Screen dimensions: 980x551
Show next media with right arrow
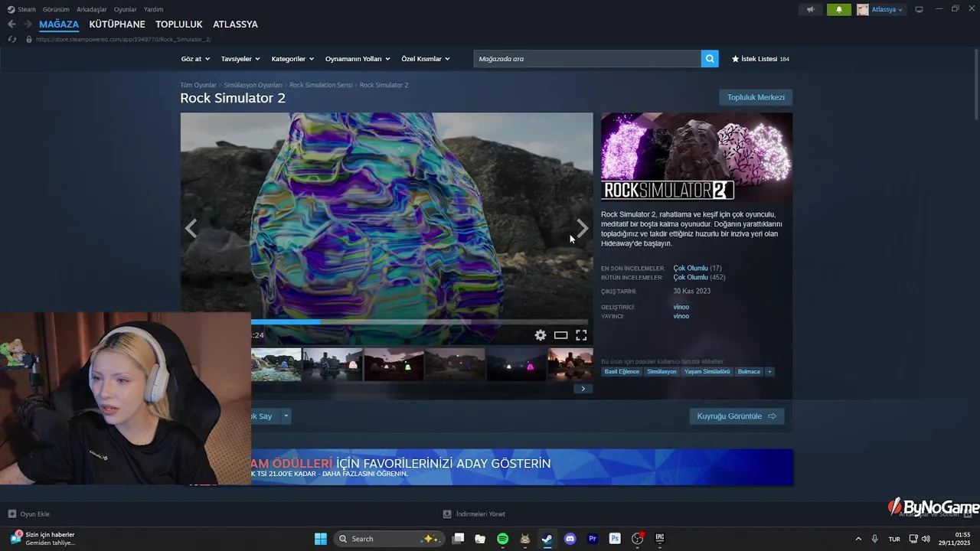pos(583,228)
